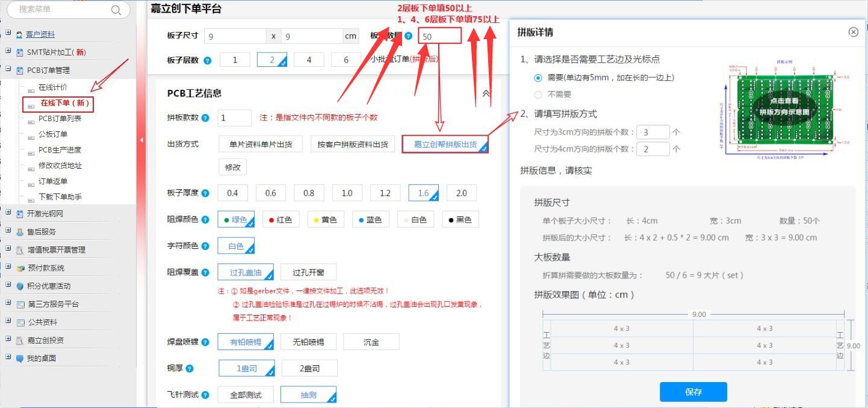Choose 2盎司 copper thickness
This screenshot has height=408, width=868.
coord(309,368)
